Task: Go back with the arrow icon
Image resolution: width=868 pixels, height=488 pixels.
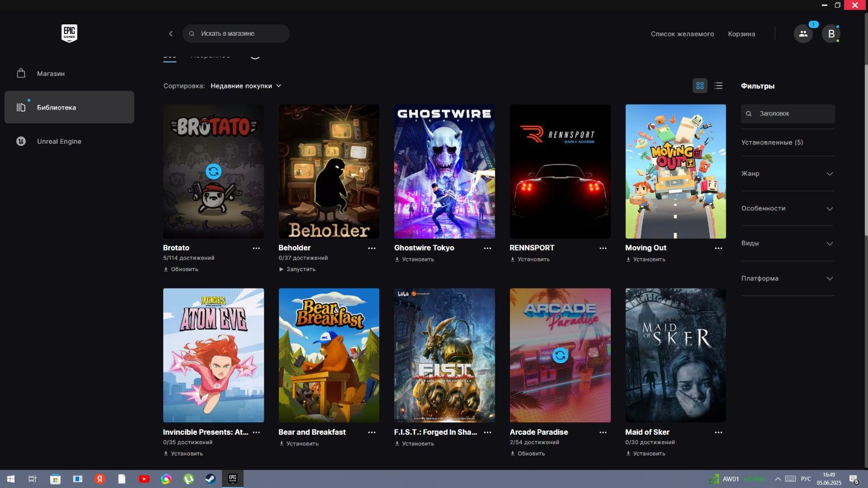Action: (171, 34)
